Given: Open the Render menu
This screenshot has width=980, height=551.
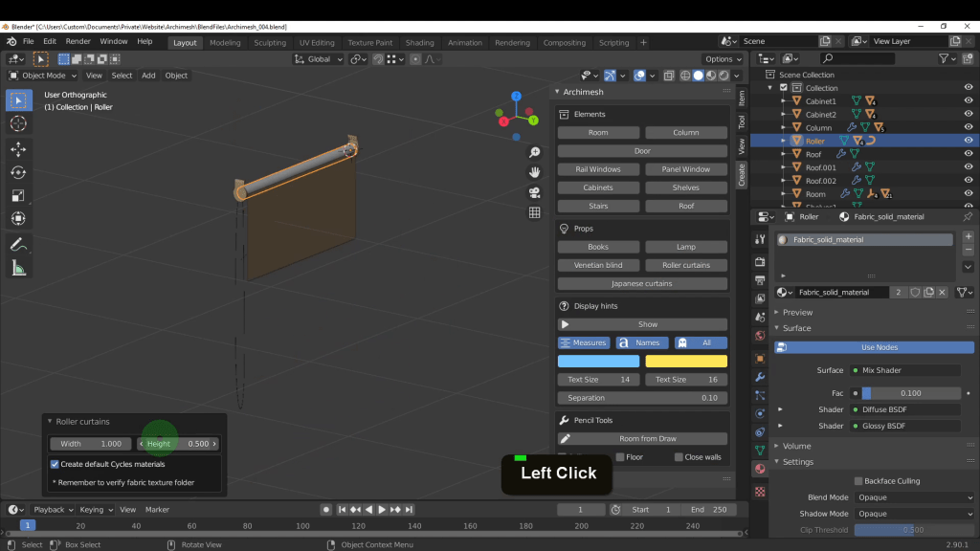Looking at the screenshot, I should (77, 42).
